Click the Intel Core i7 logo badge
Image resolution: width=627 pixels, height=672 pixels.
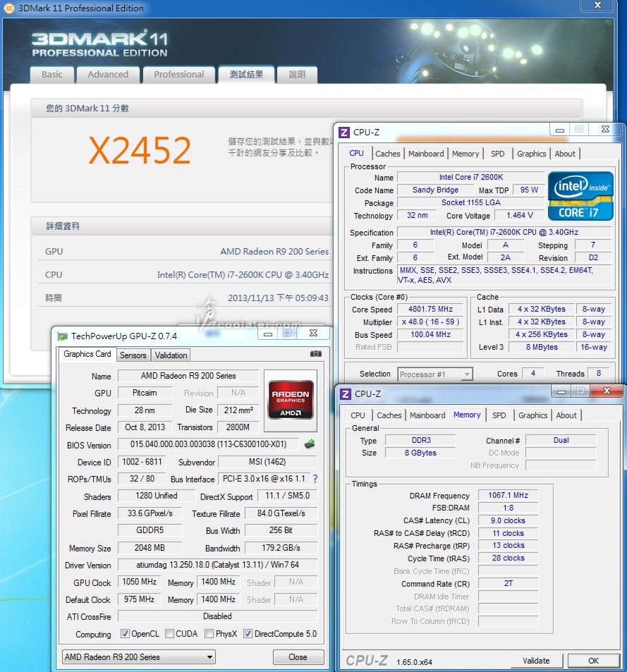point(580,196)
